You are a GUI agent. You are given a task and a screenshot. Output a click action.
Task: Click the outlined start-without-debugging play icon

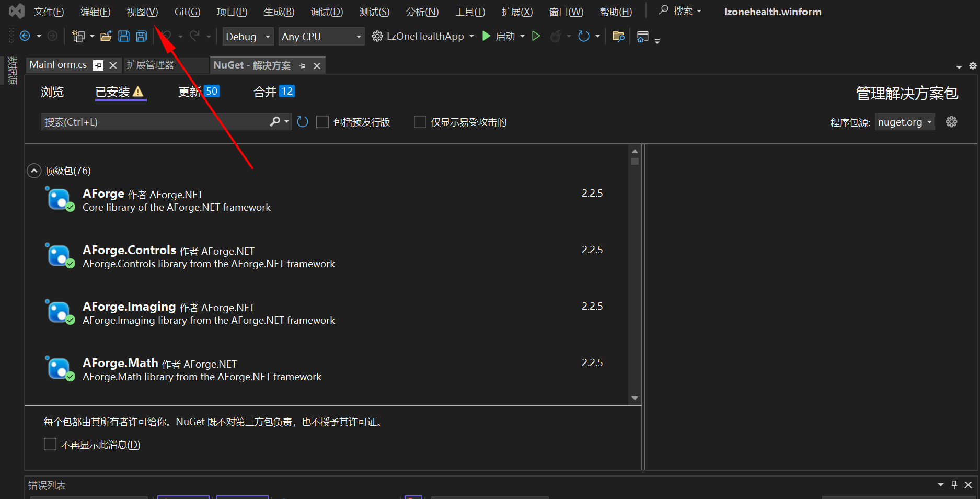point(536,36)
